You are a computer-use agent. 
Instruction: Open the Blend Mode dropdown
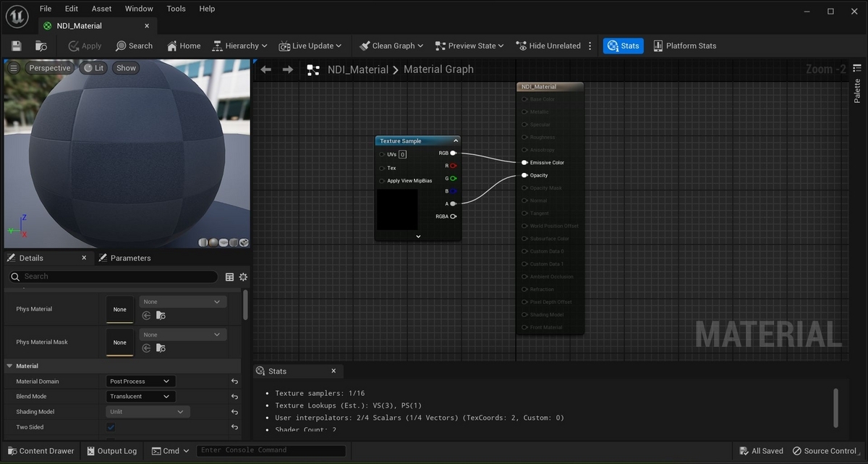coord(141,396)
